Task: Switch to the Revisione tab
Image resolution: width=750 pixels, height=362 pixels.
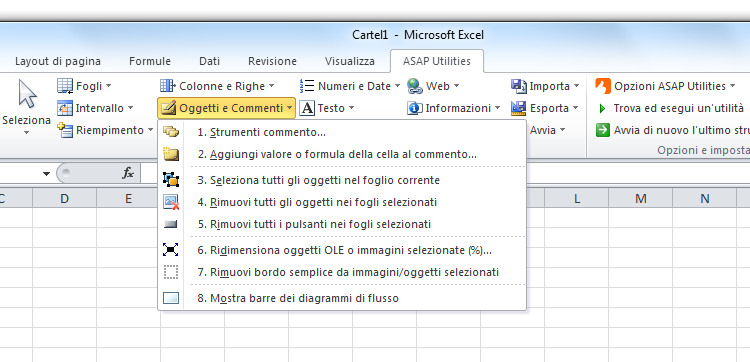Action: (x=272, y=61)
